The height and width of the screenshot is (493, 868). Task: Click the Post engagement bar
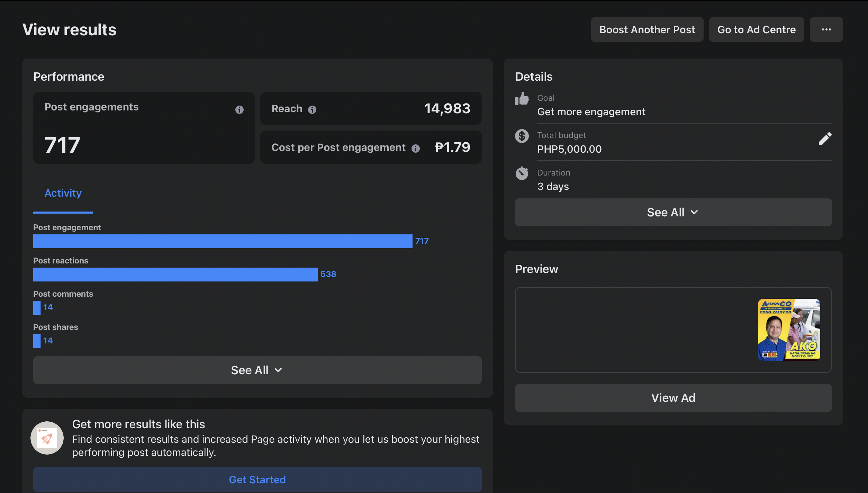(223, 241)
